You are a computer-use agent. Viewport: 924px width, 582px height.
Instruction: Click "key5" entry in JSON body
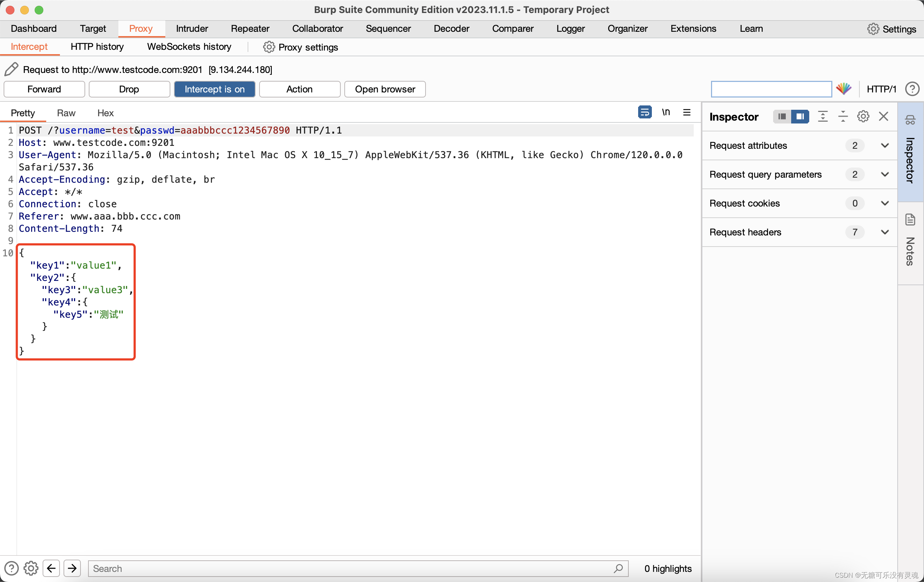tap(88, 315)
